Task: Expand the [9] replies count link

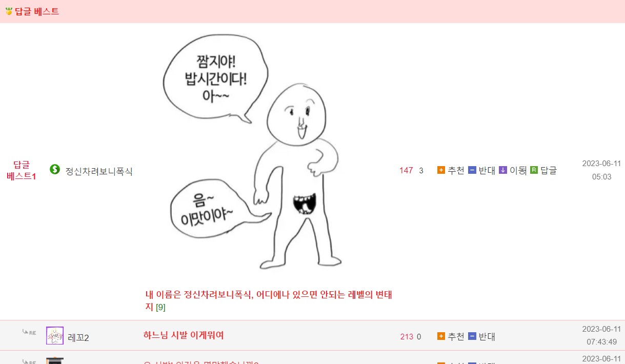Action: (160, 308)
